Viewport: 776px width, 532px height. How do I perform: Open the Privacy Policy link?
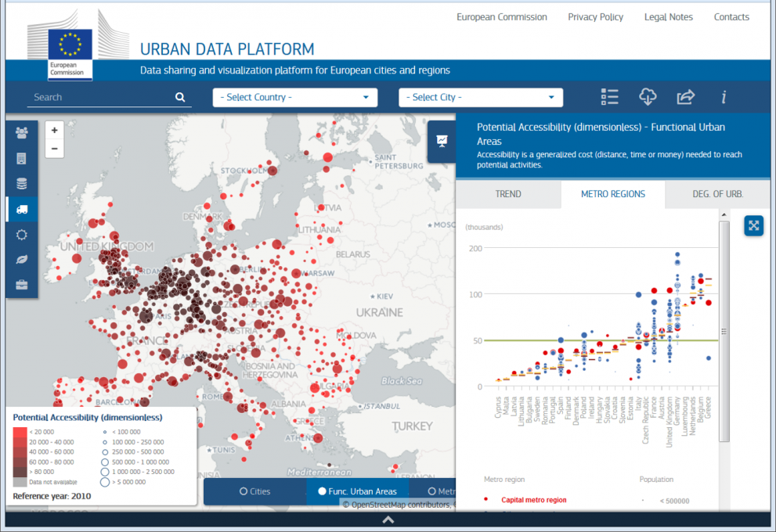595,17
